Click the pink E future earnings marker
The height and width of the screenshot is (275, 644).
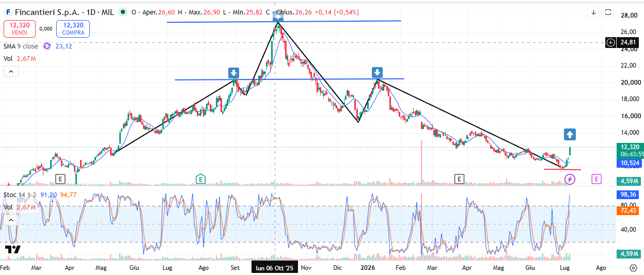point(596,179)
